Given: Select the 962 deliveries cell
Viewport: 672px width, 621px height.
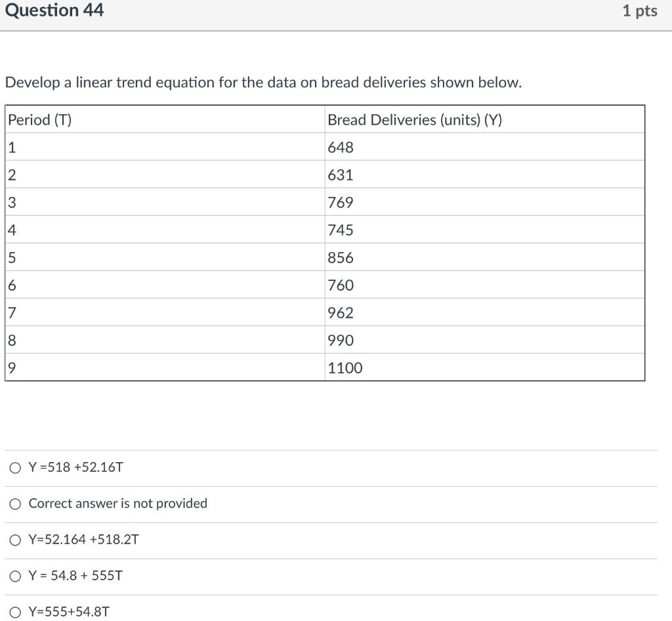Looking at the screenshot, I should 340,312.
